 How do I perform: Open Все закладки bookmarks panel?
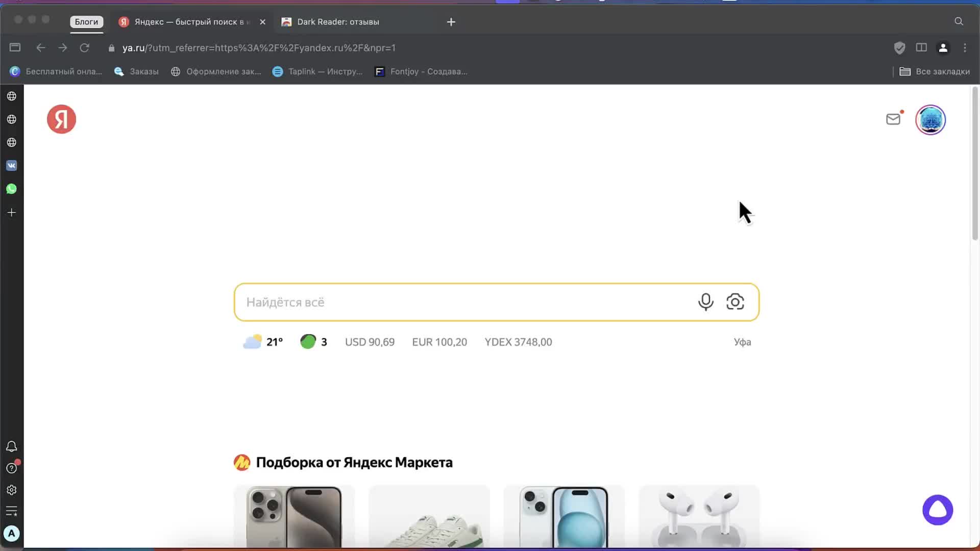click(935, 71)
